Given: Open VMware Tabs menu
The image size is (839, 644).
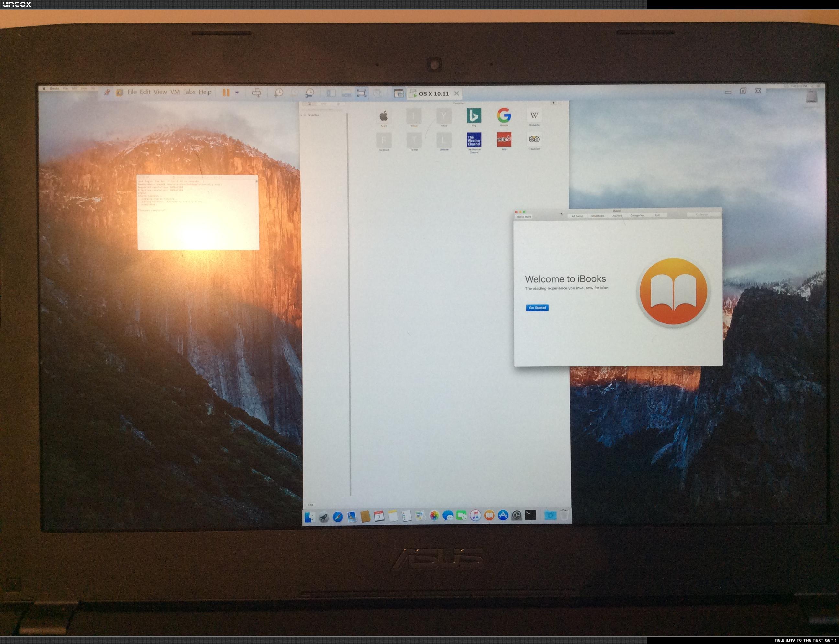Looking at the screenshot, I should coord(189,92).
